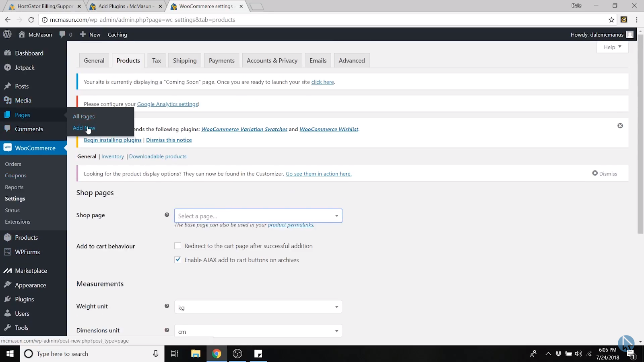Open the Shipping settings tab
The width and height of the screenshot is (644, 362).
[x=185, y=60]
